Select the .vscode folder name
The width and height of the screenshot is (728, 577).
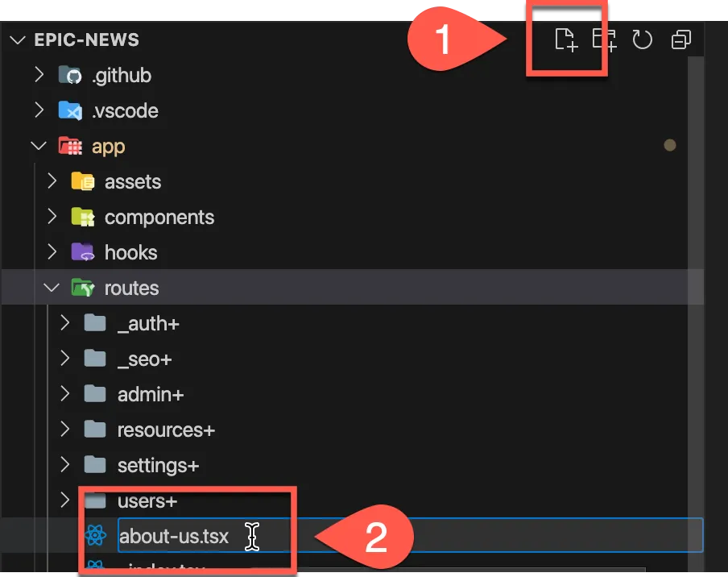coord(126,110)
